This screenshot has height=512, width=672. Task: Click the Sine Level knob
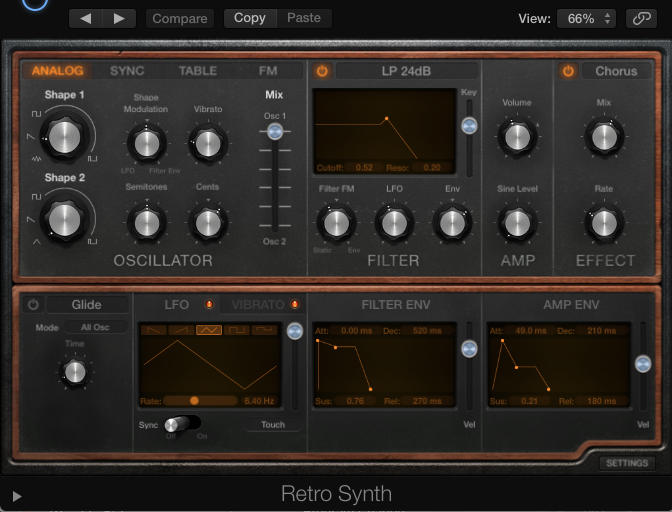517,223
